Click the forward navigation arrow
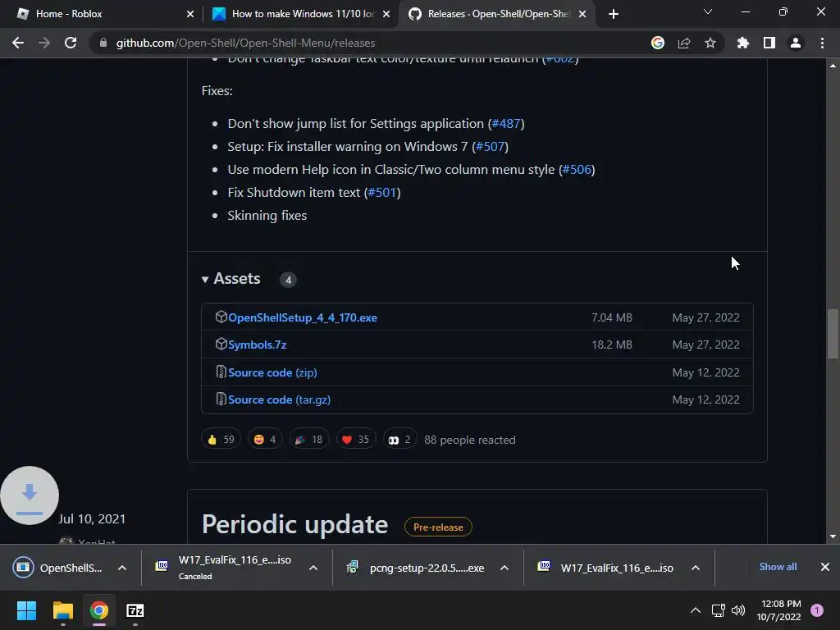The width and height of the screenshot is (840, 630). (x=44, y=43)
